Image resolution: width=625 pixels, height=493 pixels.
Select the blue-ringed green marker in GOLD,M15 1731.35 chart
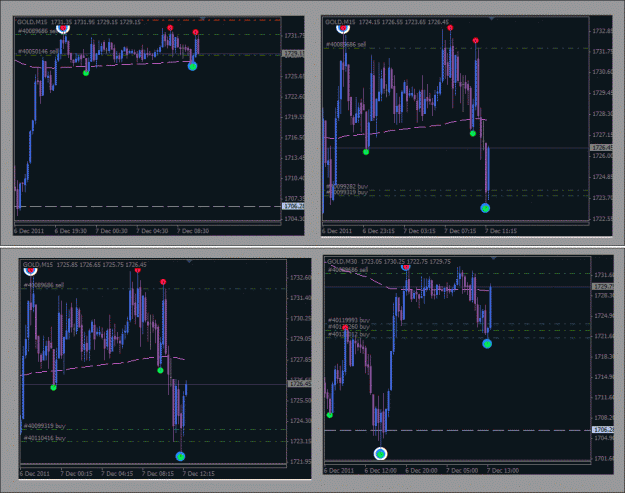(x=193, y=66)
